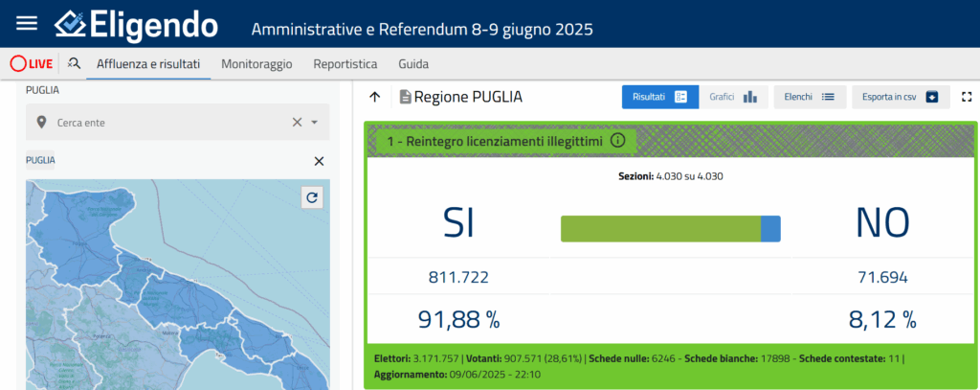Clear the Cerca ente field

click(297, 123)
